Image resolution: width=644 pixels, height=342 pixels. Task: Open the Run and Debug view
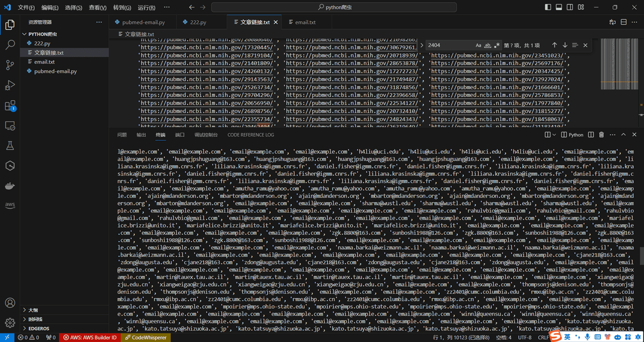[x=10, y=85]
